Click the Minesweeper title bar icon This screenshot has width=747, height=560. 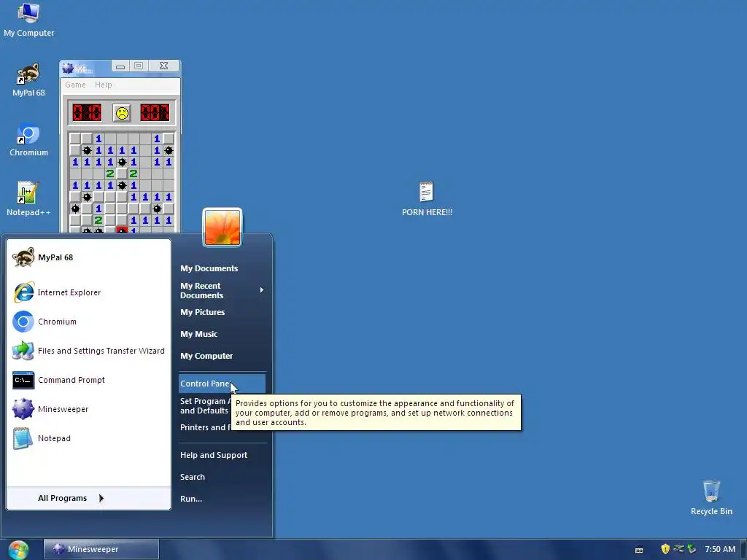click(x=68, y=69)
